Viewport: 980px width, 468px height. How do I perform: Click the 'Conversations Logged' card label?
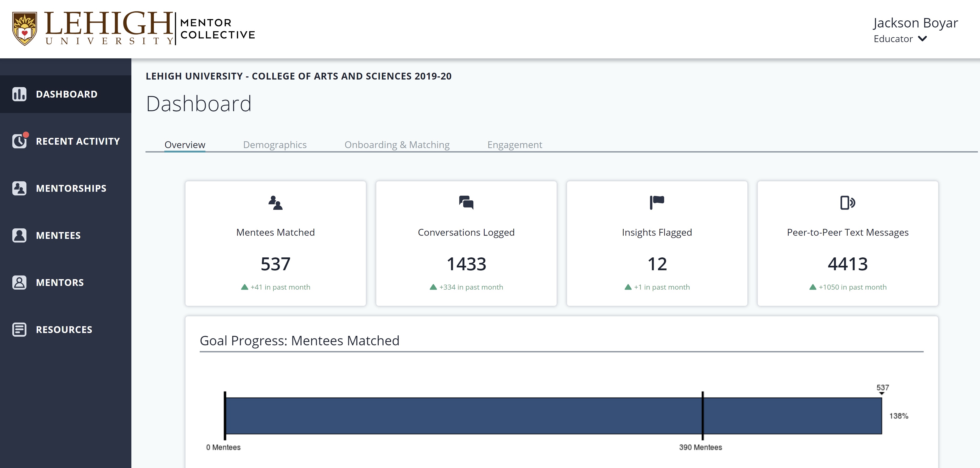click(x=466, y=232)
